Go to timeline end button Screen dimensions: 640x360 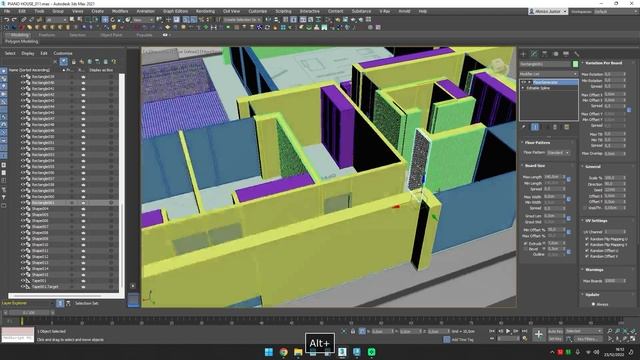[x=524, y=331]
